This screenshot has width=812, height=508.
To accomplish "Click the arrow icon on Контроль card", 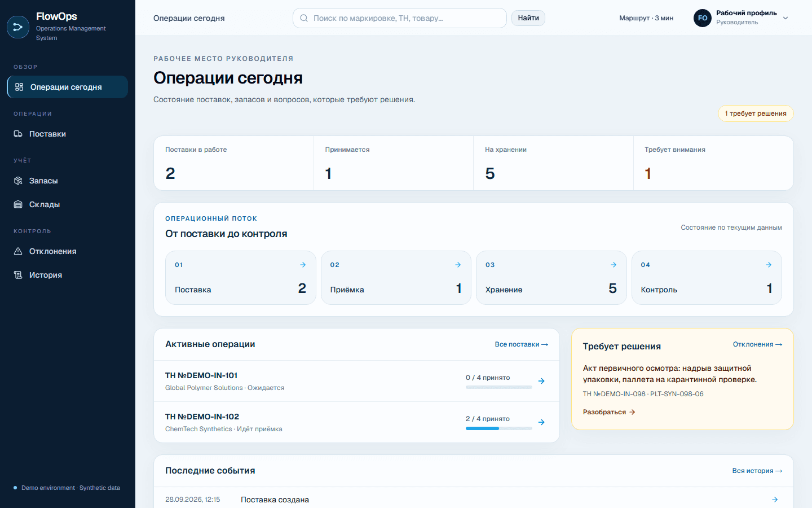I will pyautogui.click(x=769, y=265).
